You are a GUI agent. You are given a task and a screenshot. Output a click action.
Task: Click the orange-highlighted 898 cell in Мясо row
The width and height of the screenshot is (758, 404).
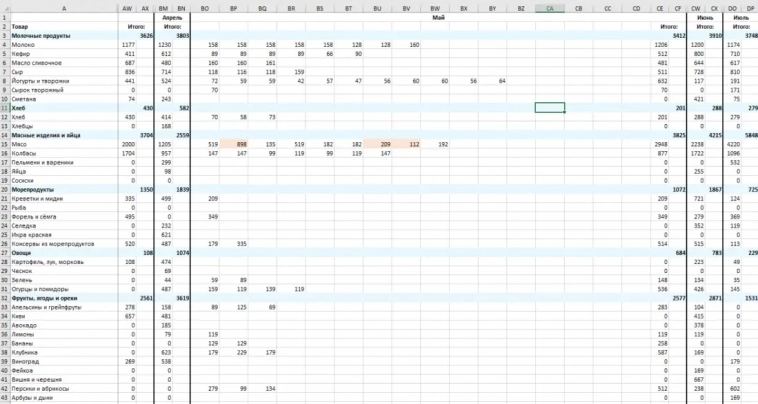233,144
